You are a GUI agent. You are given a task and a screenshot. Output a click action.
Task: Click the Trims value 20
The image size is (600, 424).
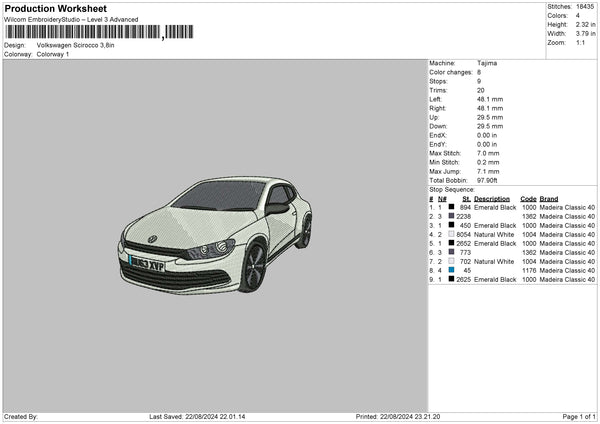pyautogui.click(x=481, y=90)
